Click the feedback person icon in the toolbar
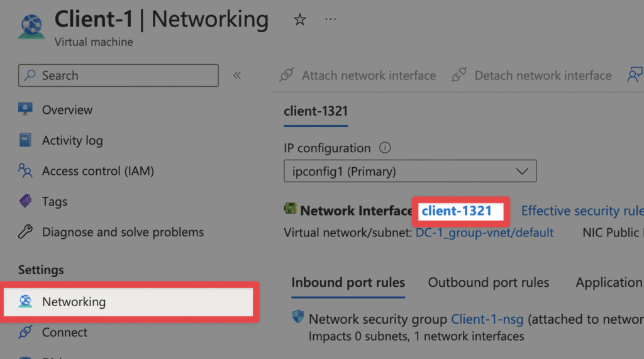 pos(635,75)
